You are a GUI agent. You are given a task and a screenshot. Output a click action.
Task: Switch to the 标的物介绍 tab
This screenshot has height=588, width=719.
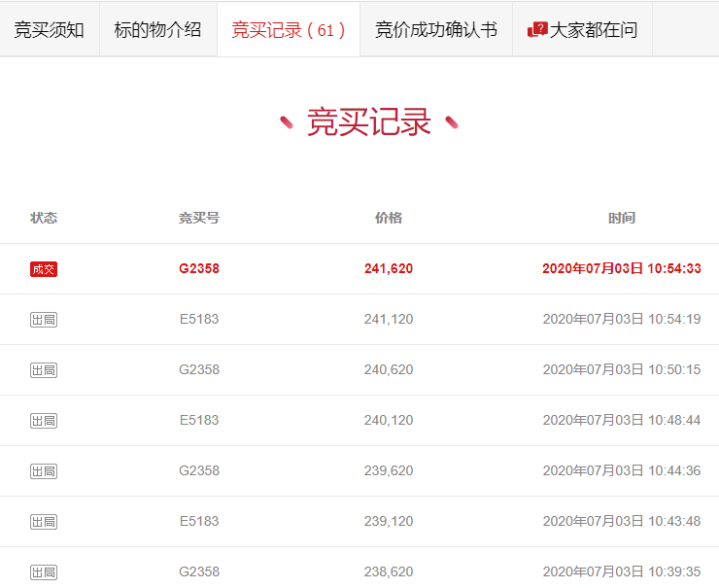coord(157,29)
